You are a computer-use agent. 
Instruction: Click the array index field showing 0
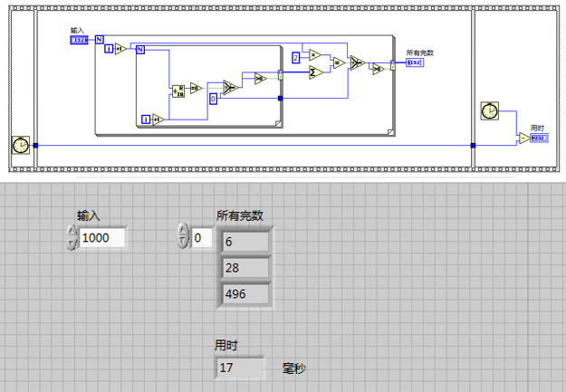(x=201, y=237)
